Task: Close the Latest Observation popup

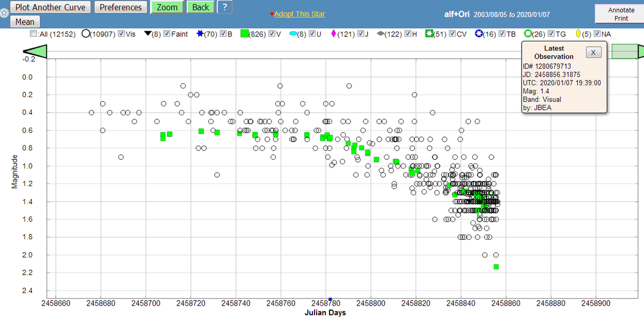Action: pos(593,52)
